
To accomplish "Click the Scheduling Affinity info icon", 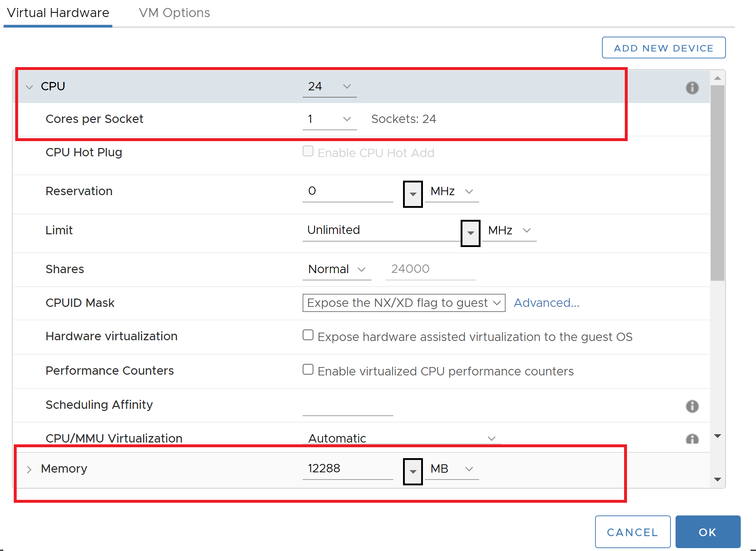I will pos(692,406).
